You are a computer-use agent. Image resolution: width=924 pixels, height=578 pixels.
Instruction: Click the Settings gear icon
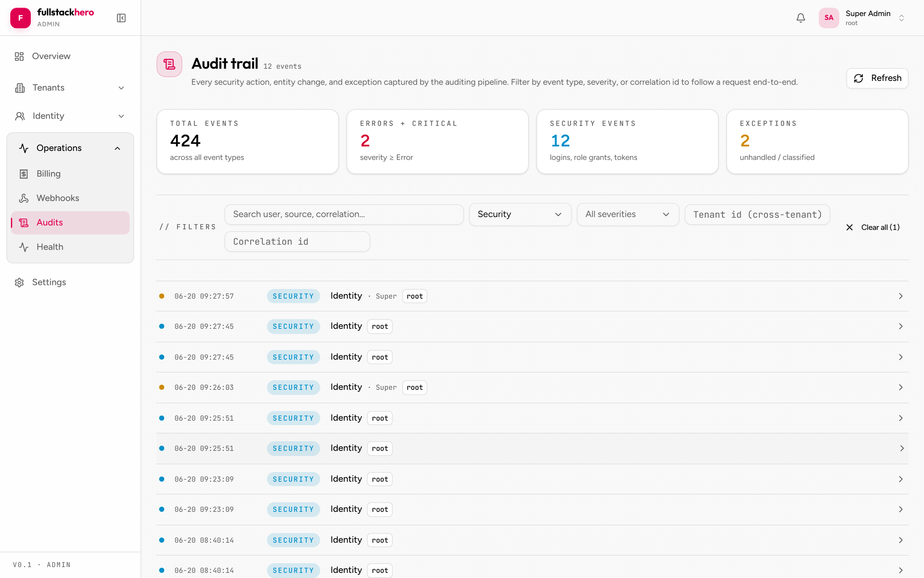click(19, 283)
